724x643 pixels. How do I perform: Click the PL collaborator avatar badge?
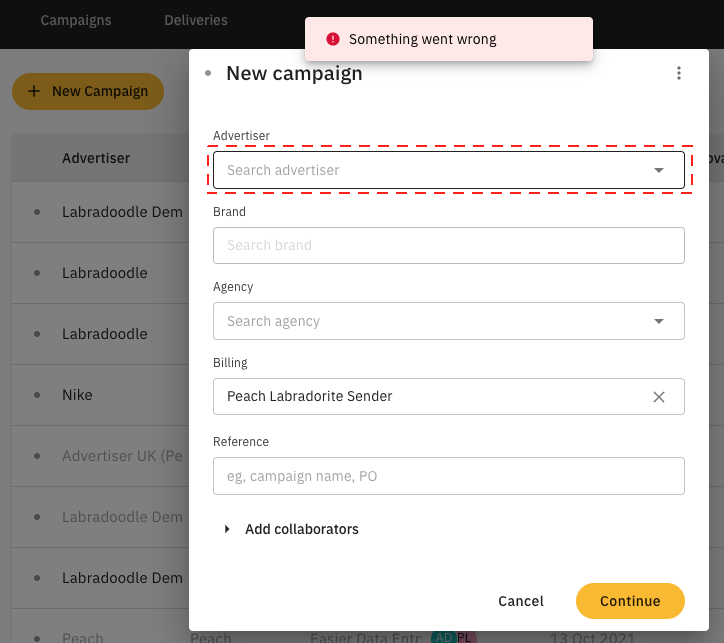464,638
